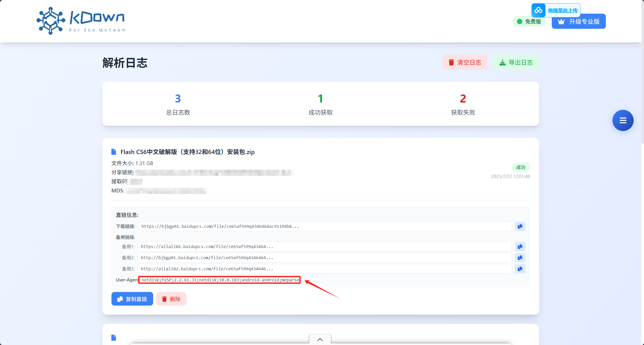The width and height of the screenshot is (644, 345).
Task: Delete the Flash CS6 log entry
Action: [x=171, y=299]
